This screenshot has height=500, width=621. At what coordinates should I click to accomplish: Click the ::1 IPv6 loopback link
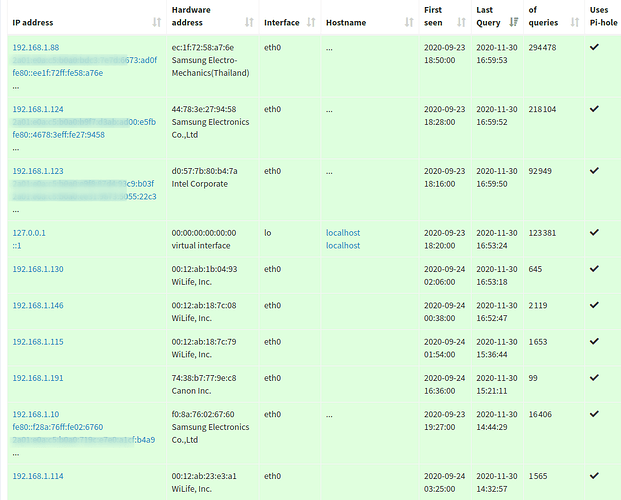tap(17, 245)
